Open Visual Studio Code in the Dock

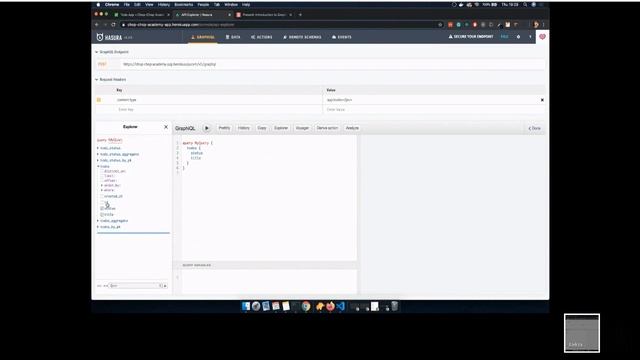coord(340,306)
